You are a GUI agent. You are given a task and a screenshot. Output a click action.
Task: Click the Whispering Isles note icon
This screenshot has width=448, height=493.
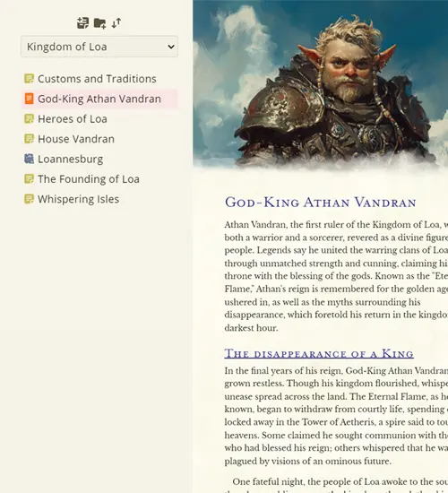29,199
